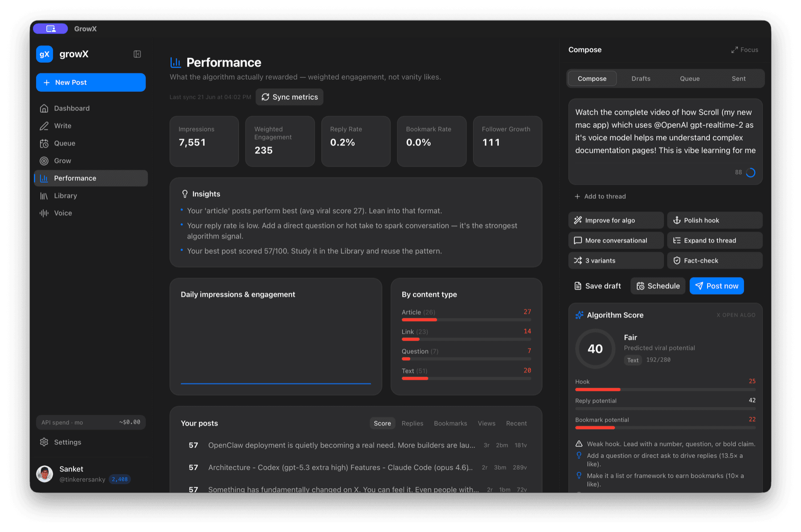Click the Expand to thread list icon

[x=677, y=240]
